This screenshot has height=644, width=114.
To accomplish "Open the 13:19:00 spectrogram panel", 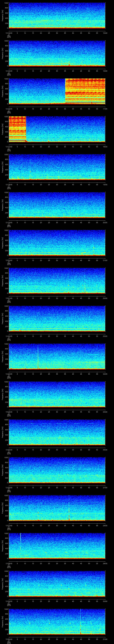I will (x=57, y=205).
